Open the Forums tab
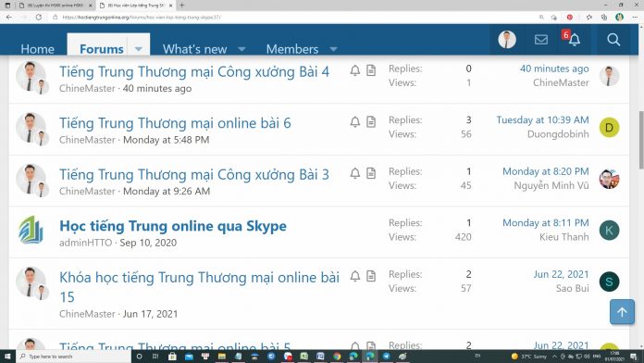Screen dimensions: 644x363 point(101,49)
